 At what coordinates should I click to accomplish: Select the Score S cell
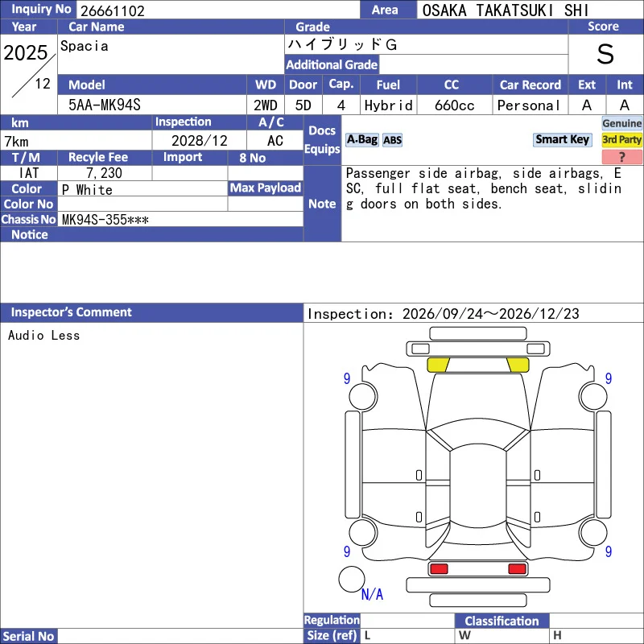click(605, 54)
